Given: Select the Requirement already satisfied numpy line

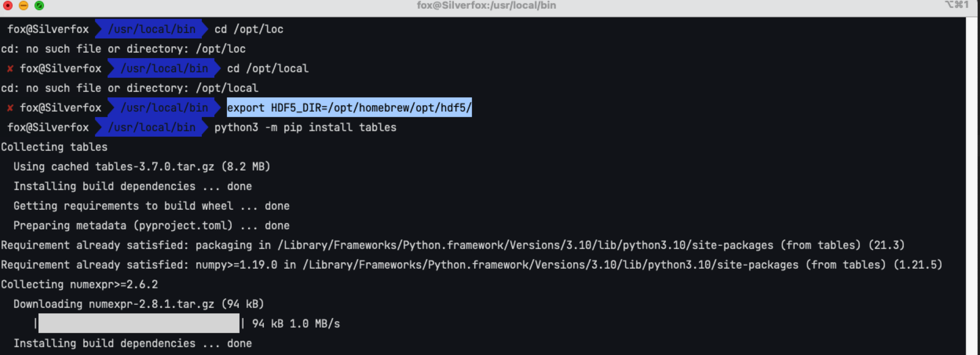Looking at the screenshot, I should 471,265.
